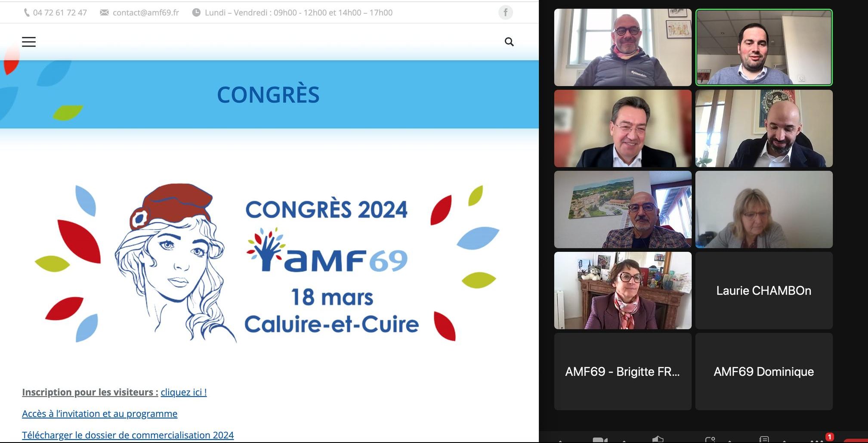Click the website search magnifier icon
Viewport: 868px width, 443px height.
pos(509,42)
